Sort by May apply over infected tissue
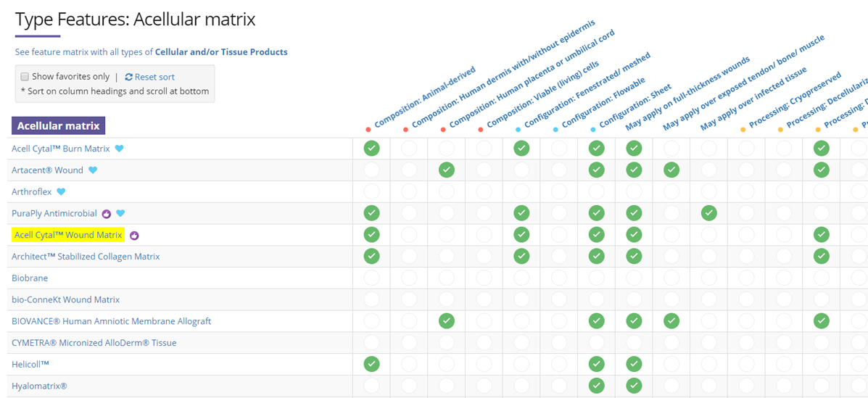868x398 pixels. (755, 98)
